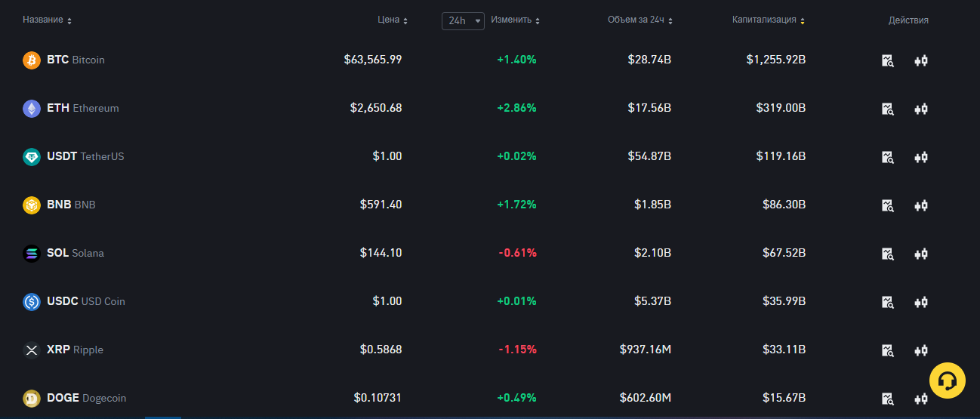980x419 pixels.
Task: Open the detail icon in the USDT row
Action: pos(888,157)
